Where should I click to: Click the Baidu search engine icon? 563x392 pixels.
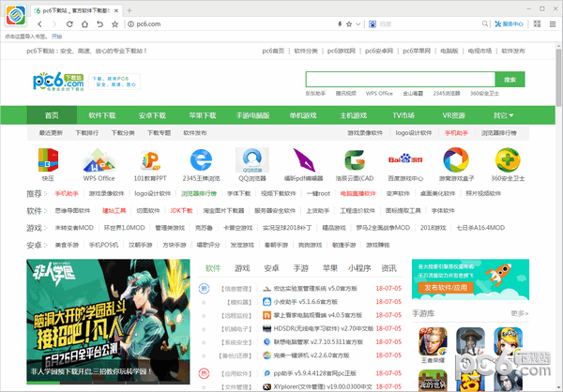(x=373, y=24)
